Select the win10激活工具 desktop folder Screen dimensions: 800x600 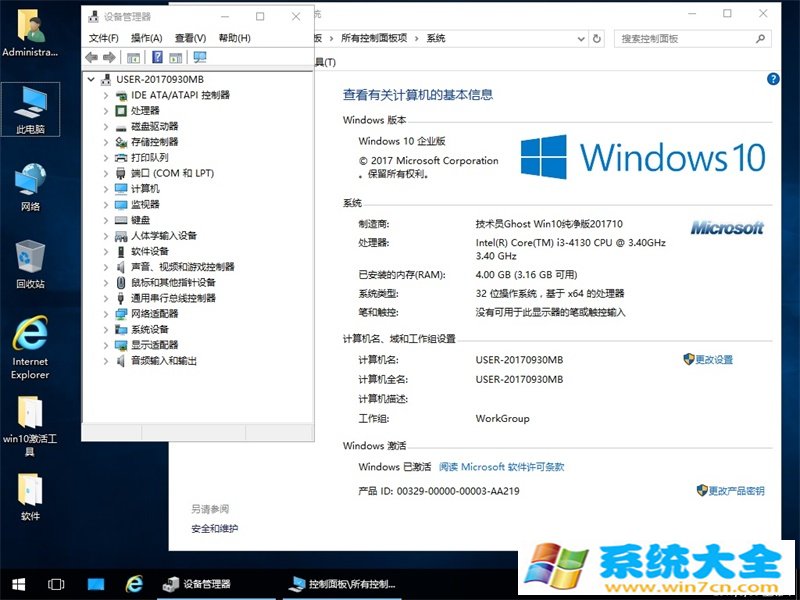[x=30, y=427]
